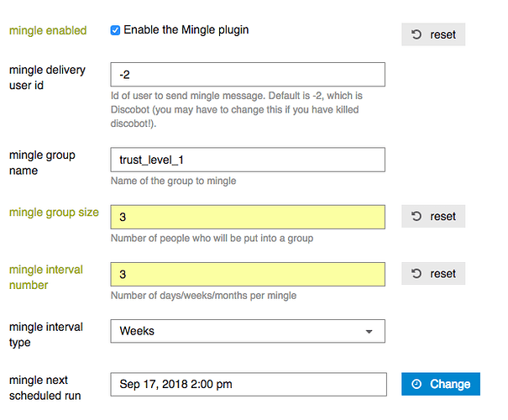Click the clock icon on the Change button
This screenshot has height=420, width=508.
(x=416, y=384)
